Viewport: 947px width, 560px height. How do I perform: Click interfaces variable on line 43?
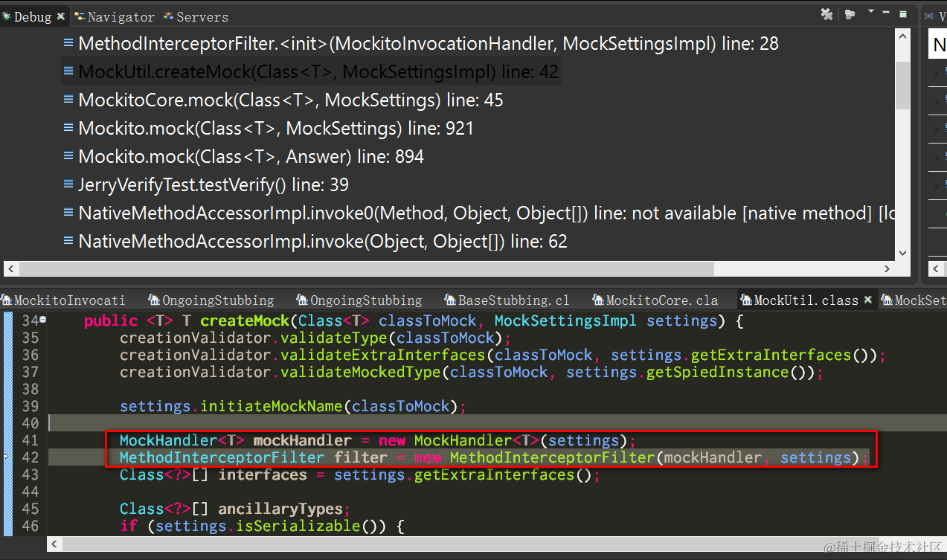coord(263,475)
